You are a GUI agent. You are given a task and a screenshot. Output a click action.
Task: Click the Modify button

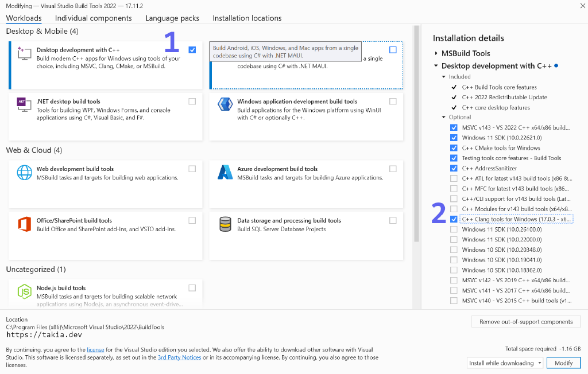(x=564, y=363)
